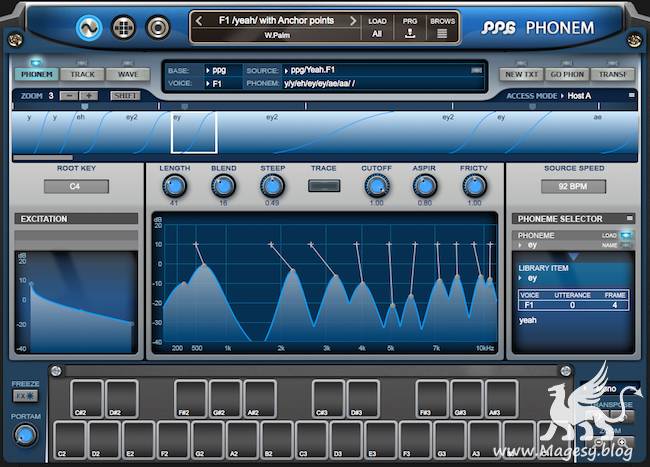The image size is (650, 467).
Task: Toggle the TRACE button
Action: (324, 186)
